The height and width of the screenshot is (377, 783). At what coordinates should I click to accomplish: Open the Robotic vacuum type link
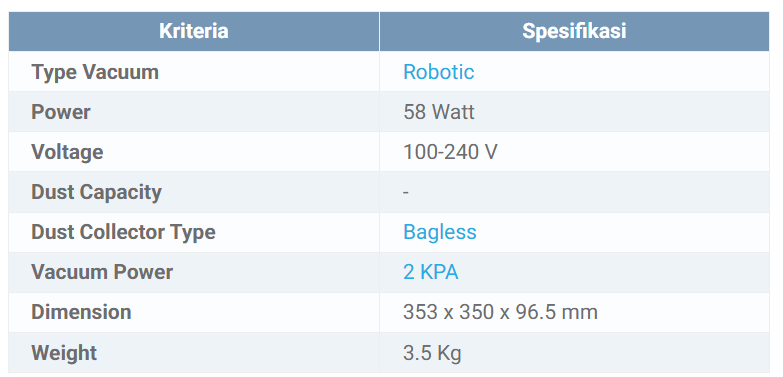438,72
